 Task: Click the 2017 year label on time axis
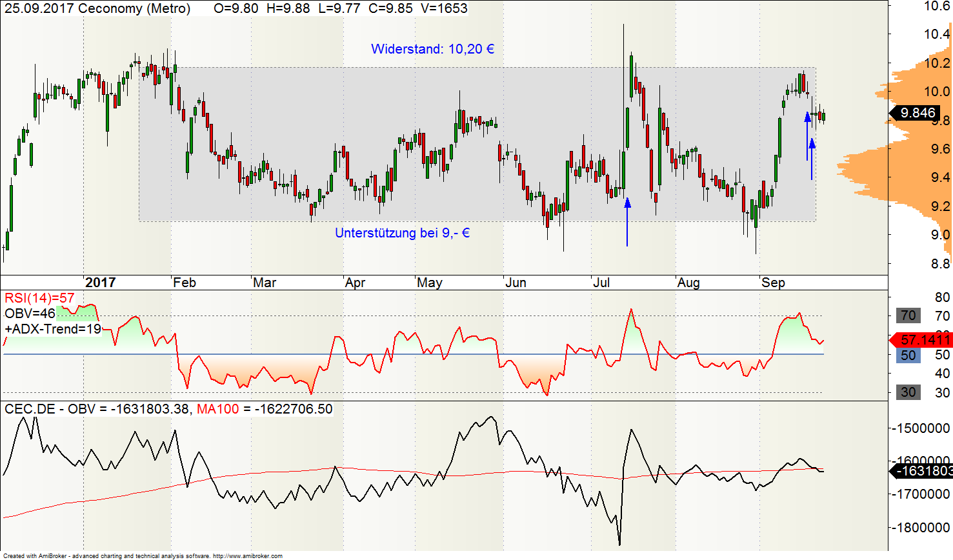100,283
